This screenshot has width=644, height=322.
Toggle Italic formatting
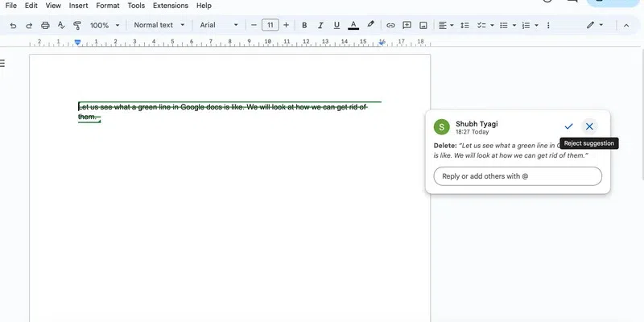(320, 26)
